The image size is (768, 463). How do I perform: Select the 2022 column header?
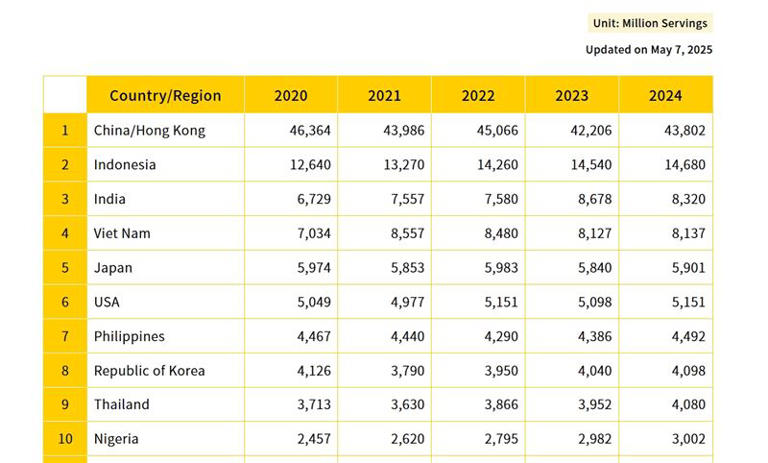click(478, 96)
